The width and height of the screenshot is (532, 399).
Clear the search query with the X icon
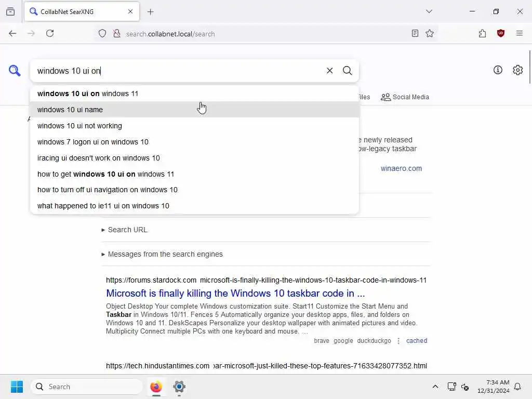[329, 71]
